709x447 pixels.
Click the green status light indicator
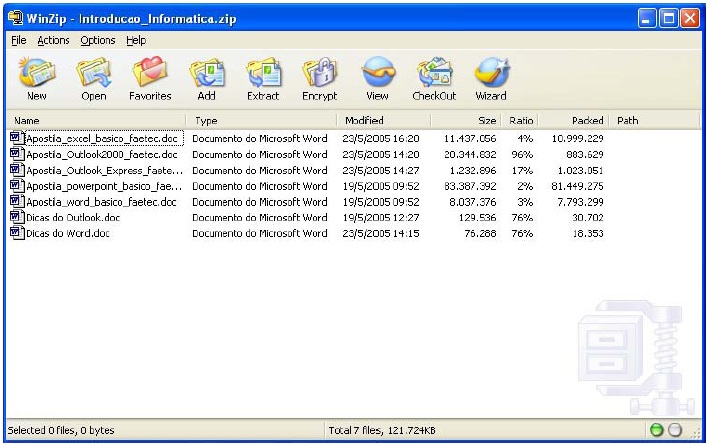coord(656,430)
